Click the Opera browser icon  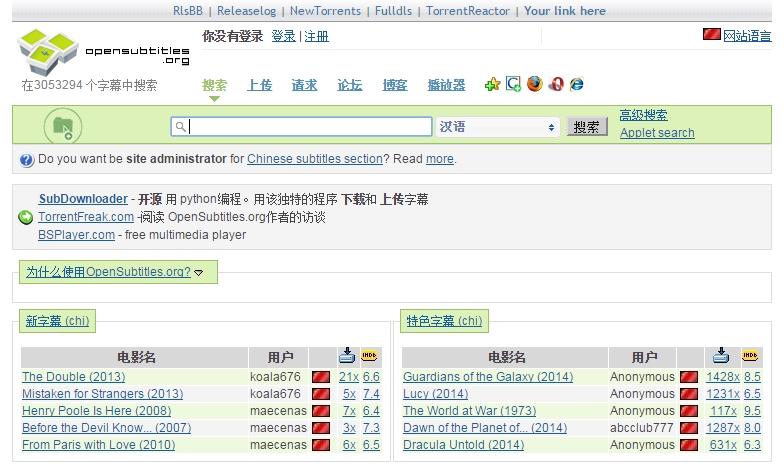556,84
